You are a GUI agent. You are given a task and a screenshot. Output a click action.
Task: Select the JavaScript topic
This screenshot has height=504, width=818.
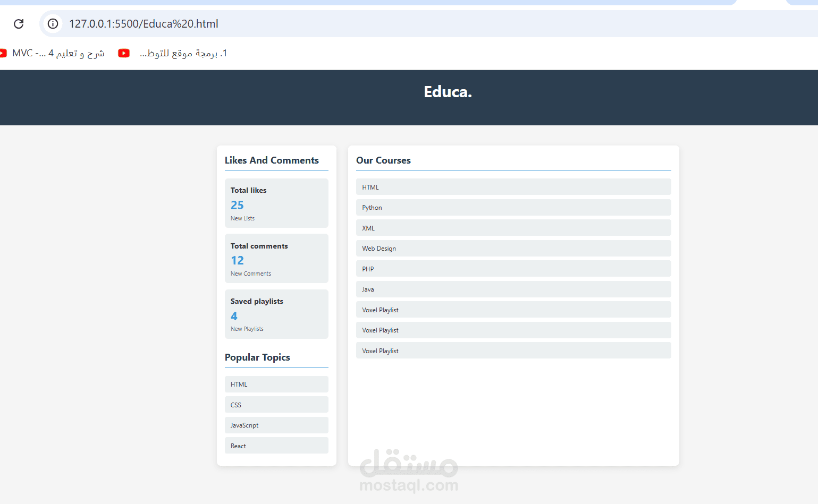click(x=276, y=425)
